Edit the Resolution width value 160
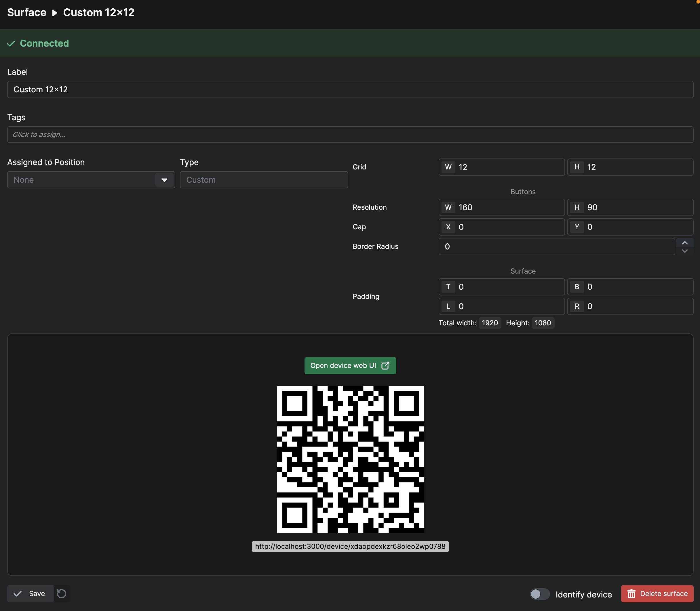Screen dimensions: 700x611 click(x=501, y=207)
